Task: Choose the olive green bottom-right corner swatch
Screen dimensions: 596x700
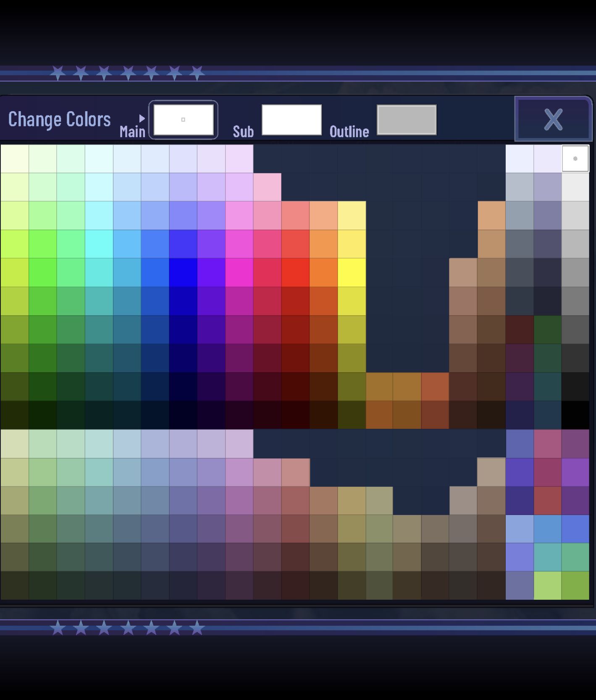Action: click(575, 585)
